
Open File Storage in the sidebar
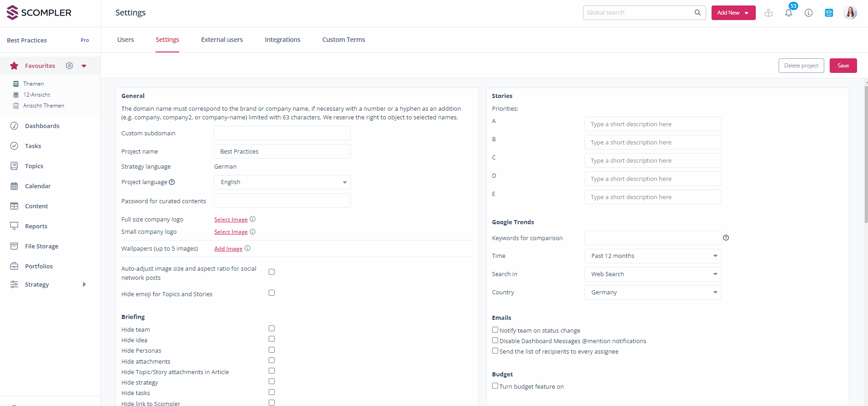pos(42,246)
